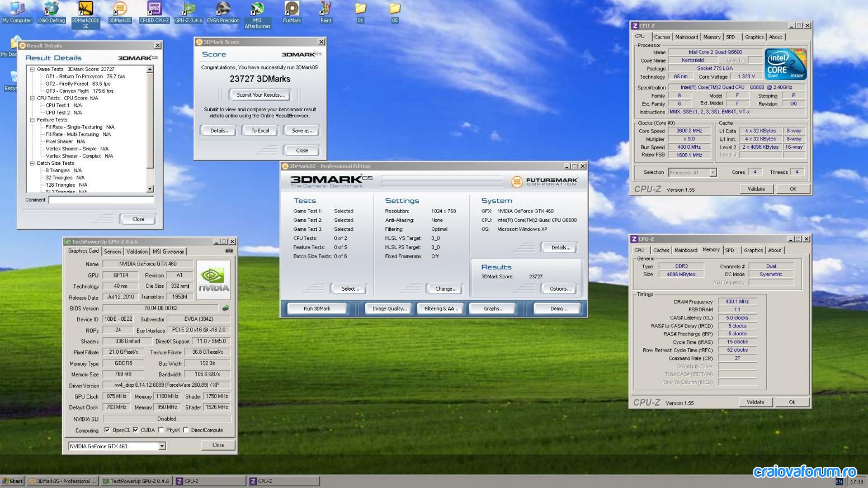Open the EVGA Precision desktop icon

(223, 12)
